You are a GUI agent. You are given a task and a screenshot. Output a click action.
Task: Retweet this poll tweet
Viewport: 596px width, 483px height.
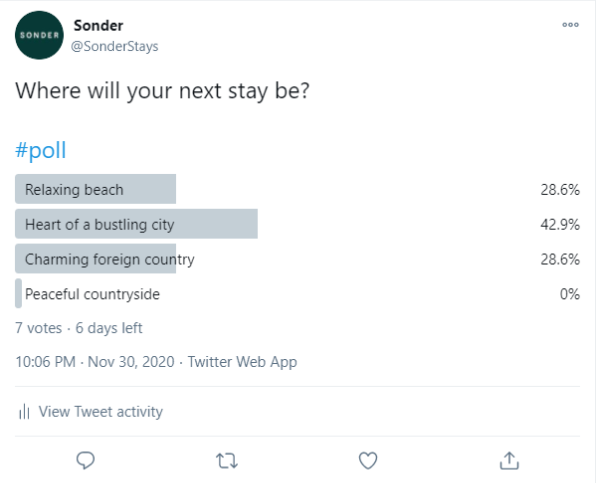click(x=227, y=461)
